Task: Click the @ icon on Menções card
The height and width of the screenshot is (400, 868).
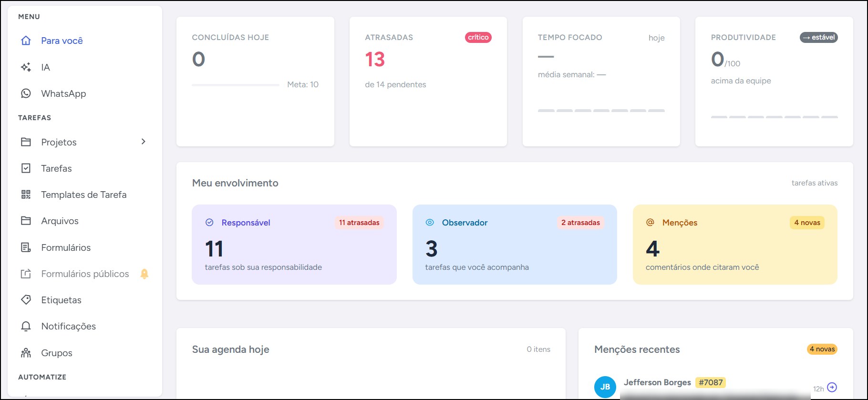Action: (650, 222)
